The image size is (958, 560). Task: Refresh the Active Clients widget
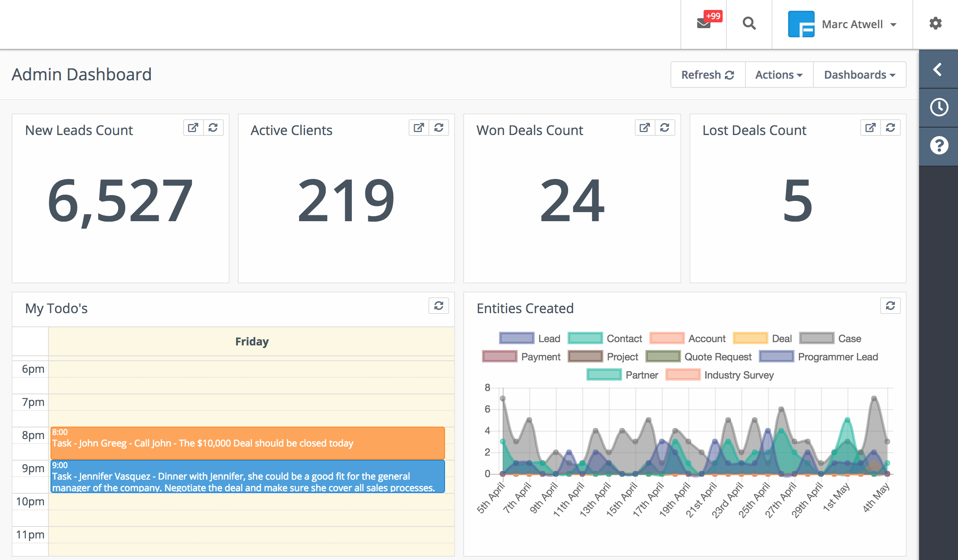[439, 128]
